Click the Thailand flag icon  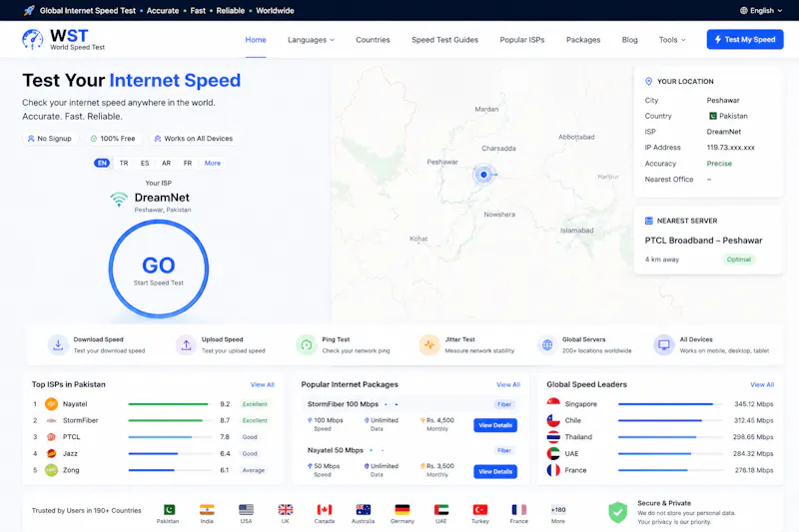tap(553, 437)
